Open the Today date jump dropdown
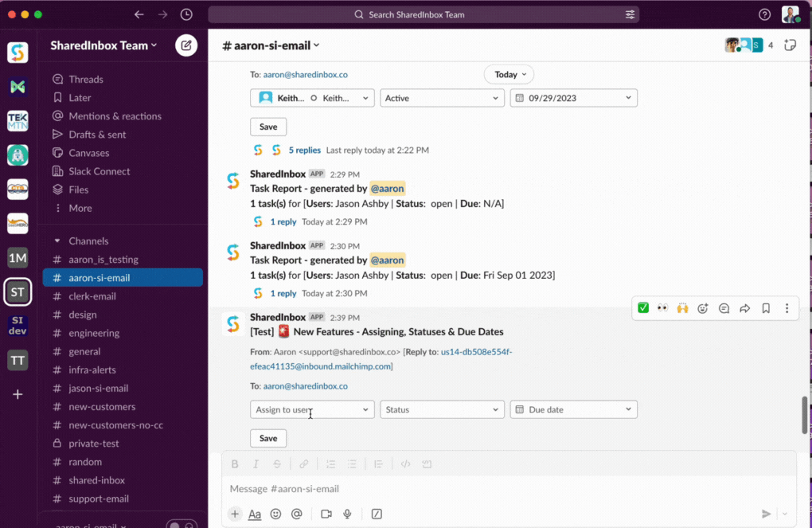 tap(509, 74)
